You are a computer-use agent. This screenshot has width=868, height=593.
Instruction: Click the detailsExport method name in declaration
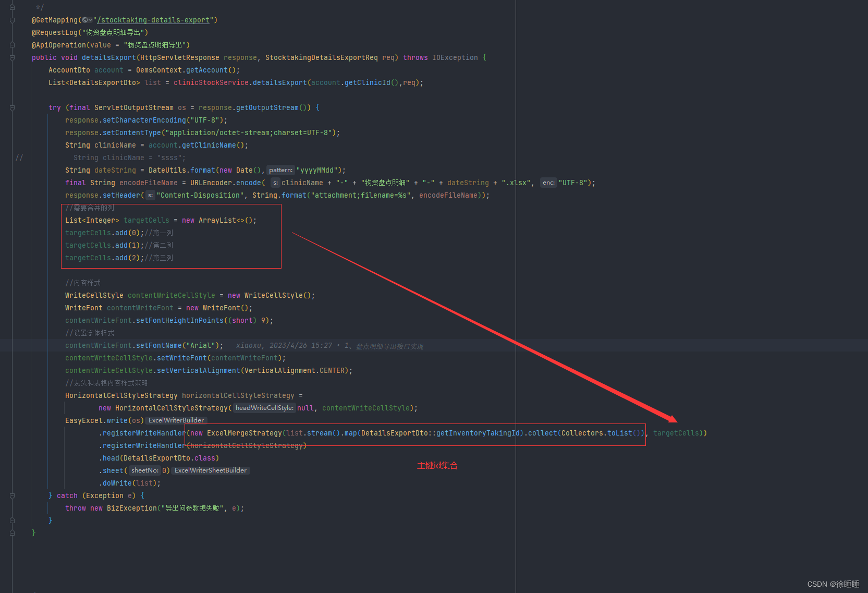(x=109, y=58)
